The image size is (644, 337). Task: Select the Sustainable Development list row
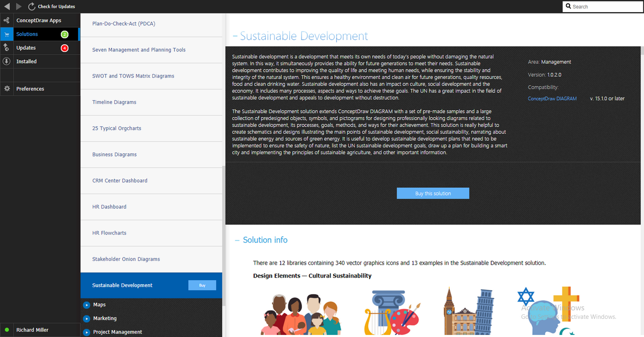click(151, 285)
